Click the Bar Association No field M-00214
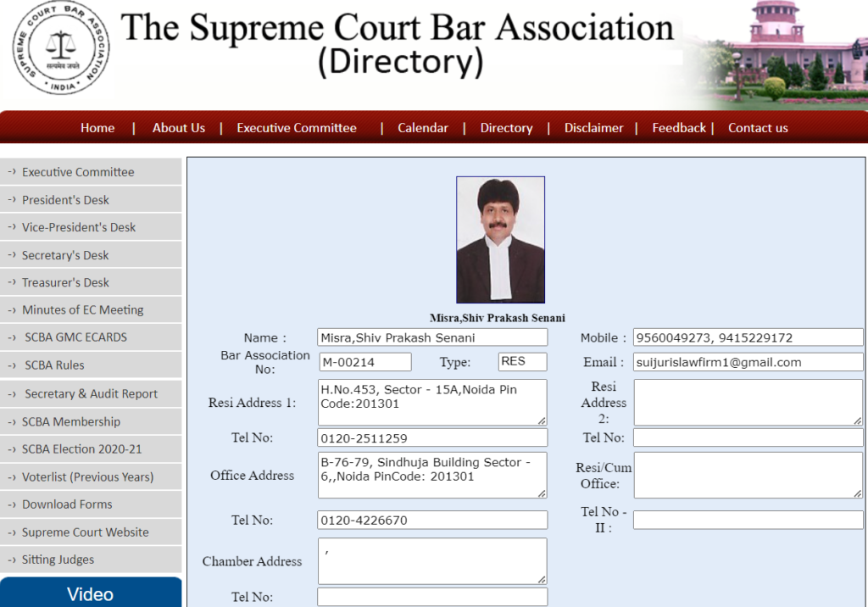The image size is (868, 607). (365, 362)
